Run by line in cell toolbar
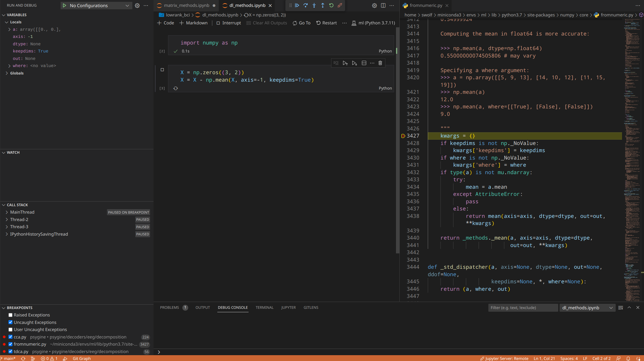Viewport: 644px width, 361px height. point(336,63)
